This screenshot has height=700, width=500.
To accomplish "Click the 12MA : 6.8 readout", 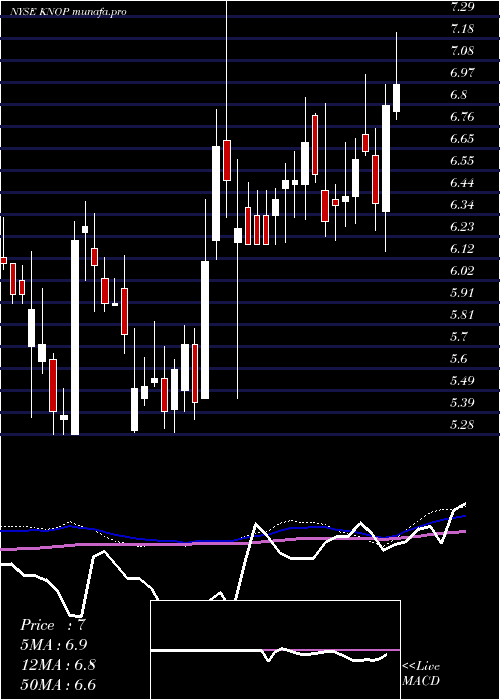I will pyautogui.click(x=58, y=665).
